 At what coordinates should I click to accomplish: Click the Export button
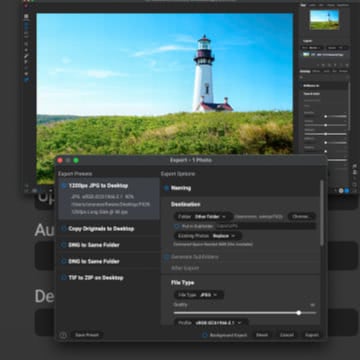coord(312,335)
